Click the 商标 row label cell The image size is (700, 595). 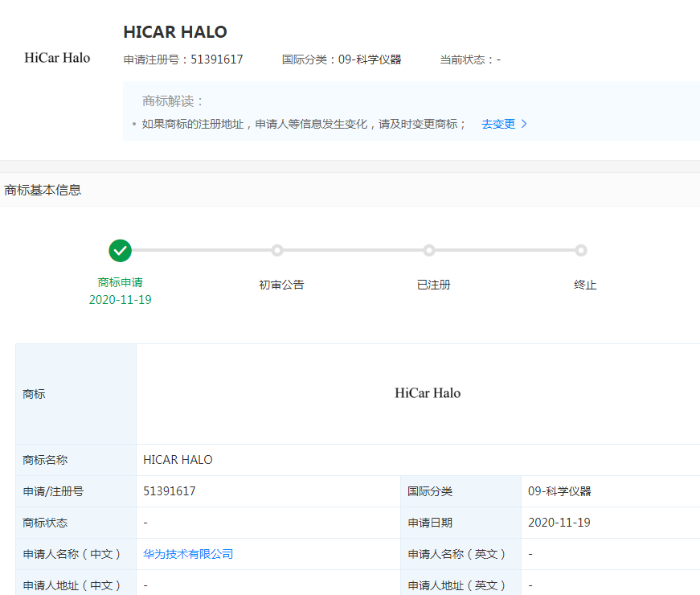(76, 394)
